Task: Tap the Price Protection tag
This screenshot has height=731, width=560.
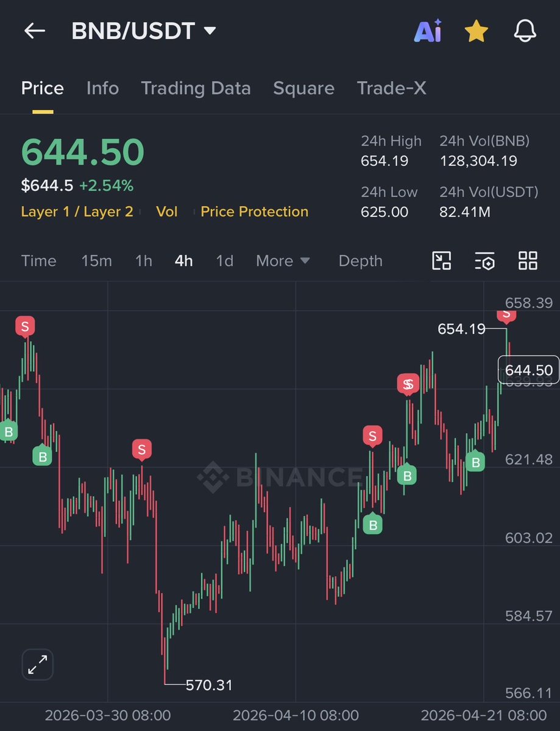Action: pyautogui.click(x=254, y=212)
